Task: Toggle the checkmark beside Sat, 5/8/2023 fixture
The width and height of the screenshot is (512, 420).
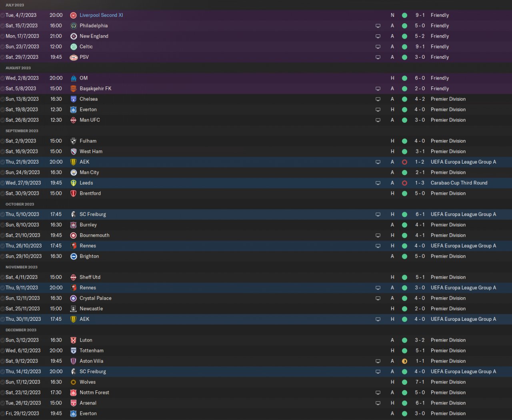Action: click(x=3, y=89)
